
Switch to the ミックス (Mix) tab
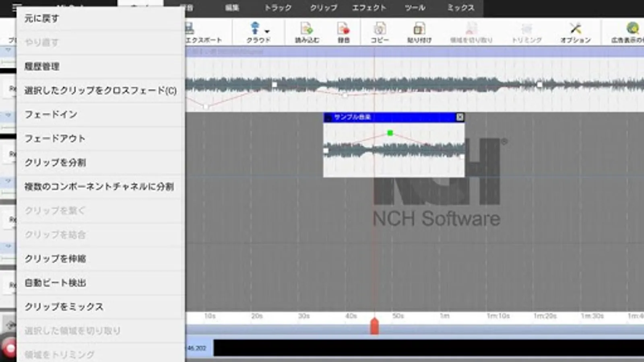coord(461,8)
